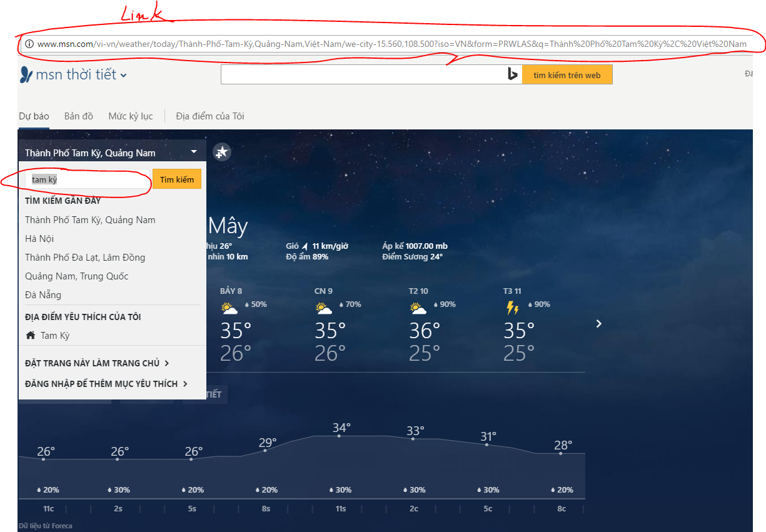The height and width of the screenshot is (532, 766).
Task: Click the next days arrow chevron
Action: pos(598,323)
